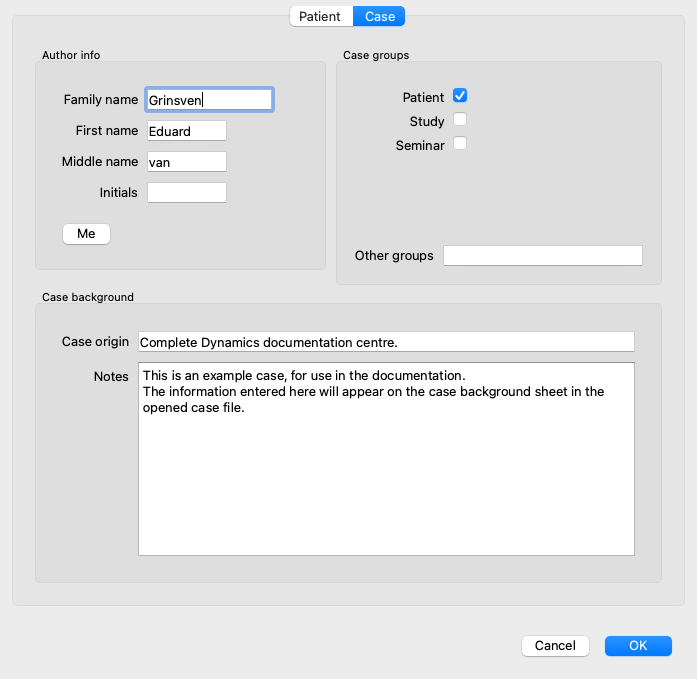Cancel the case information dialog
This screenshot has width=697, height=679.
tap(555, 646)
